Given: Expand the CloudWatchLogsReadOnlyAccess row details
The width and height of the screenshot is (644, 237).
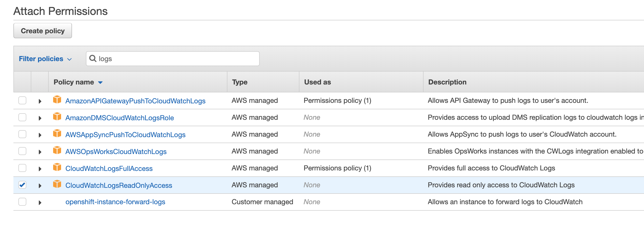Looking at the screenshot, I should [40, 186].
